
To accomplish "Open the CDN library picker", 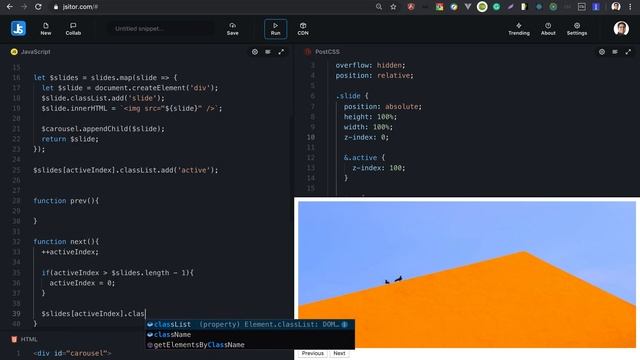I will [x=303, y=29].
